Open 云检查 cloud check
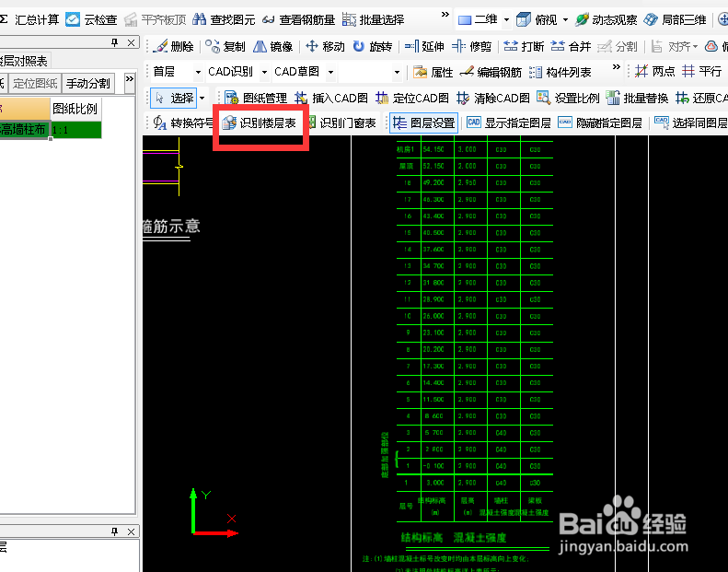Screen dimensions: 728x572 point(91,19)
